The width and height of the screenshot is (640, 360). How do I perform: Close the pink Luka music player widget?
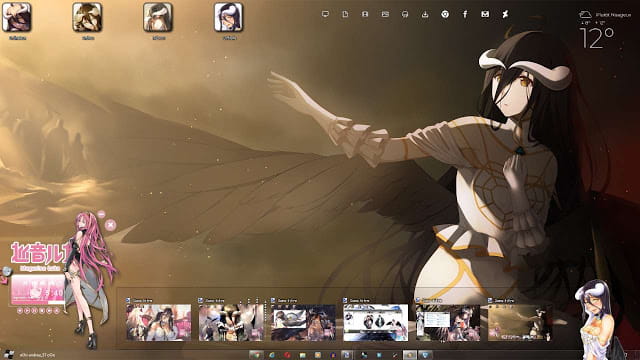point(110,225)
